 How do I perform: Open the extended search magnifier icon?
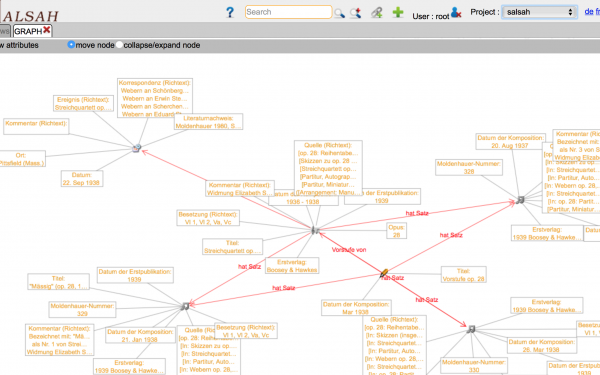click(355, 13)
